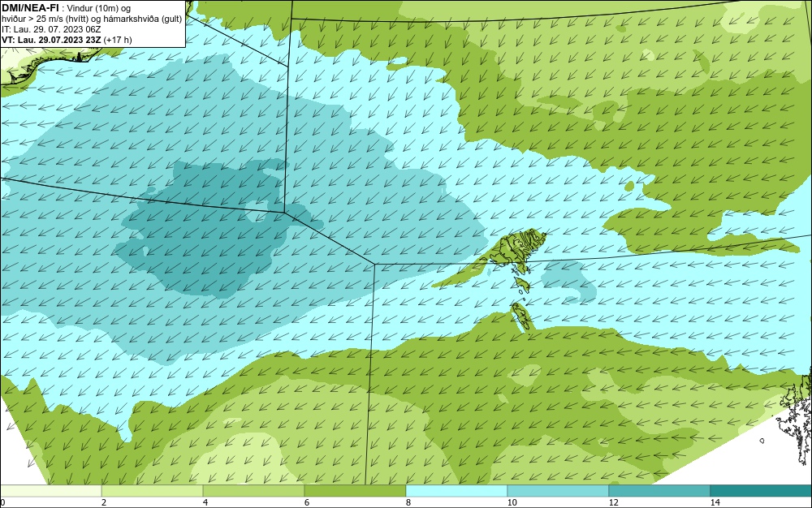Click the legend label '4'
Viewport: 812px width, 508px height.
[x=205, y=502]
